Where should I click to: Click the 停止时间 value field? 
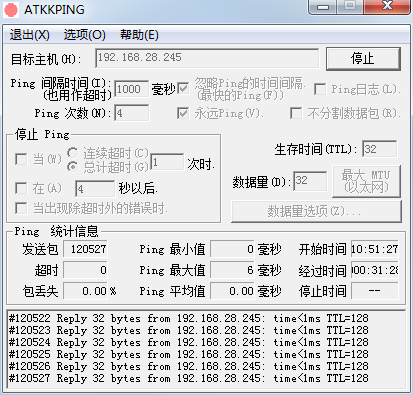[374, 291]
